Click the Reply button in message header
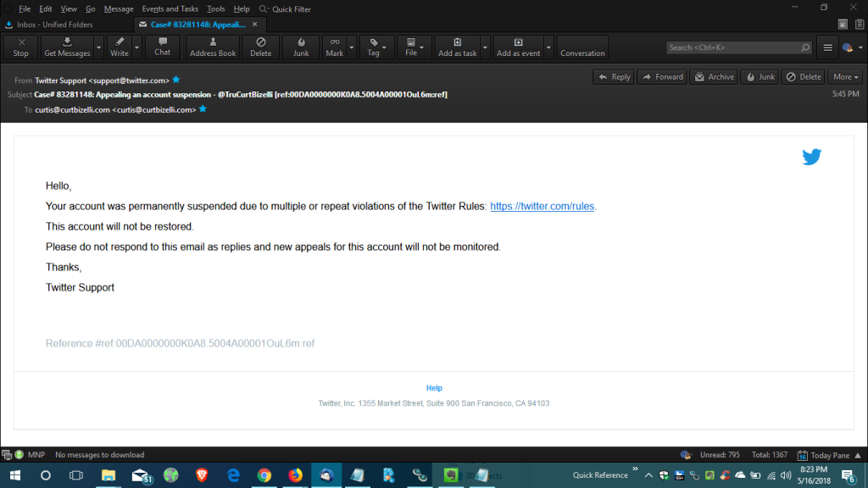This screenshot has height=488, width=868. [613, 77]
